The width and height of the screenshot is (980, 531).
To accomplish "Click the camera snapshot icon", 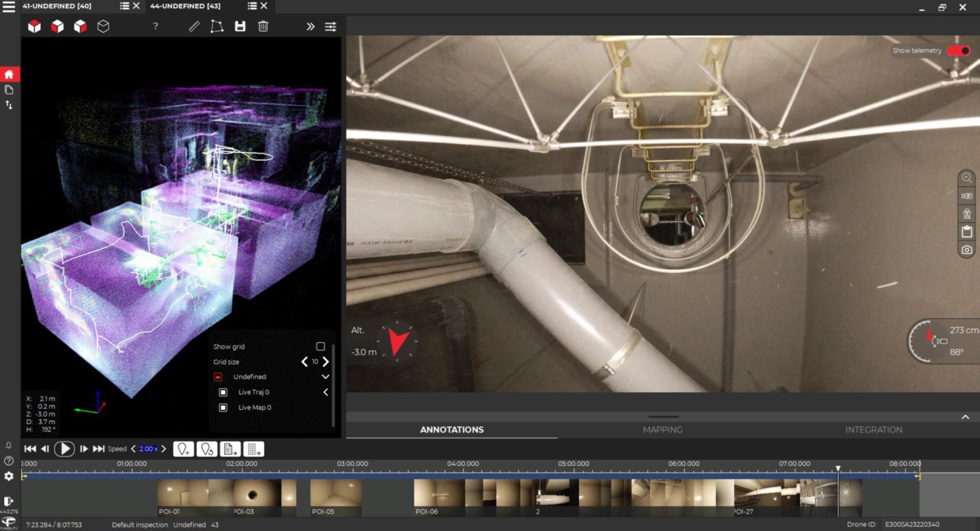I will coord(966,250).
